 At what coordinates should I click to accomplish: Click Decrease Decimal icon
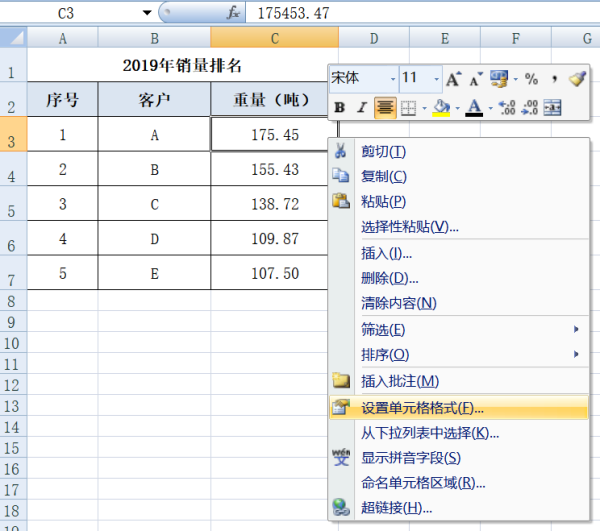(530, 108)
